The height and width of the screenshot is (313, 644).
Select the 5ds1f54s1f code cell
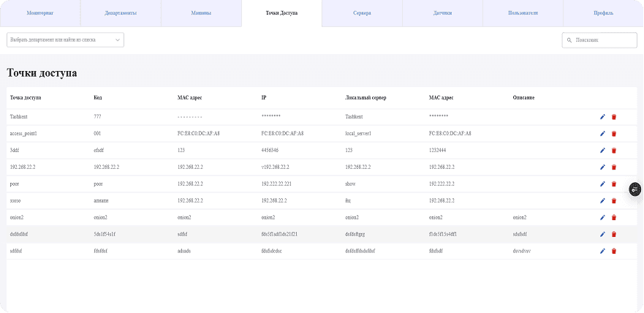pos(106,234)
